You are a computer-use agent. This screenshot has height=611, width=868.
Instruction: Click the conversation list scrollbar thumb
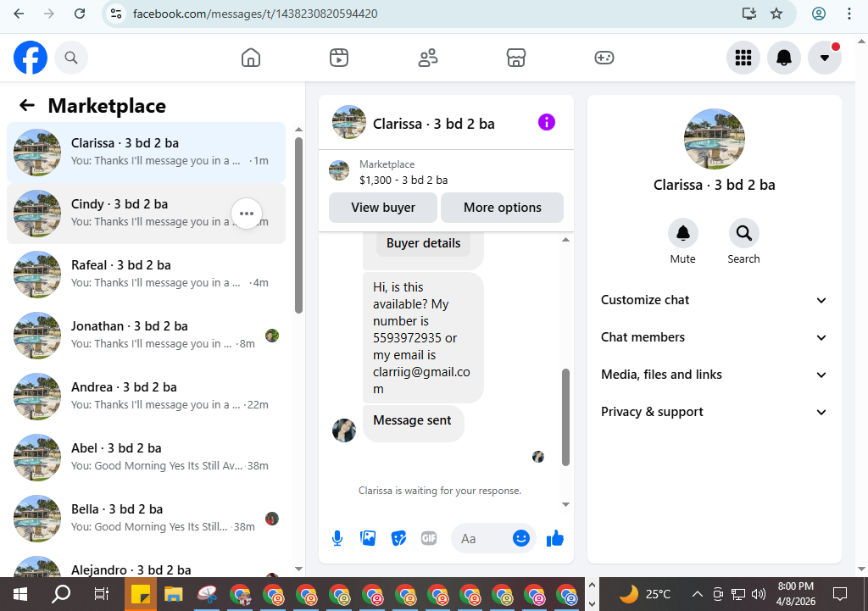(x=299, y=225)
